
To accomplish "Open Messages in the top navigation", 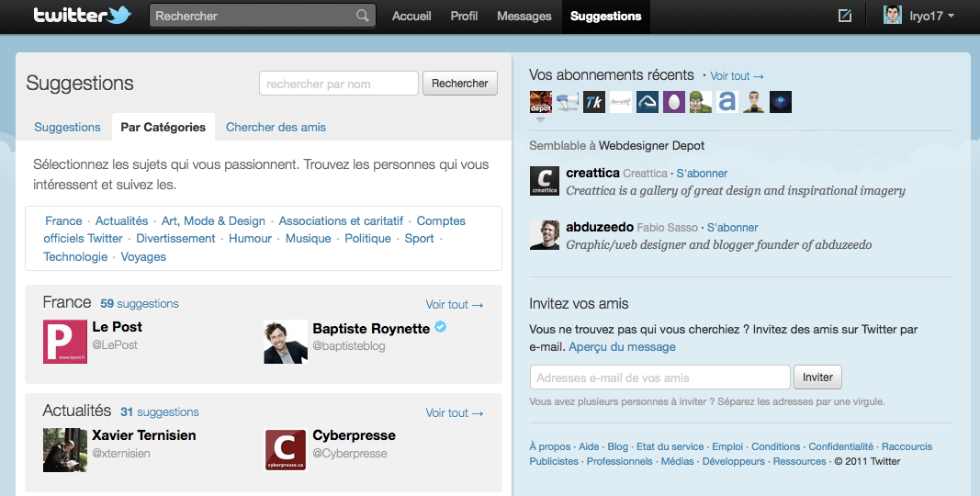I will tap(524, 17).
